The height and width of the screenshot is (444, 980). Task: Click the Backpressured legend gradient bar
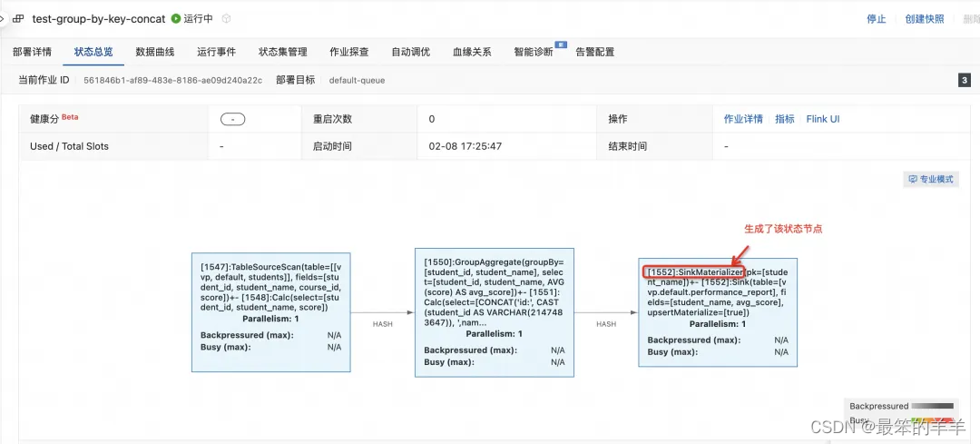coord(933,406)
